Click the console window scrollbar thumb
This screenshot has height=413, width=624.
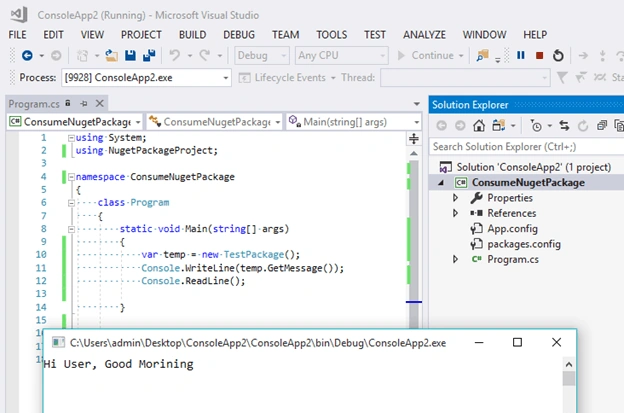click(x=569, y=378)
